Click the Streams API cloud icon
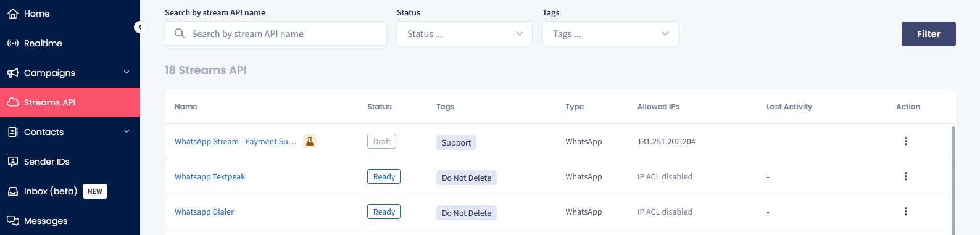The width and height of the screenshot is (980, 235). click(x=12, y=102)
